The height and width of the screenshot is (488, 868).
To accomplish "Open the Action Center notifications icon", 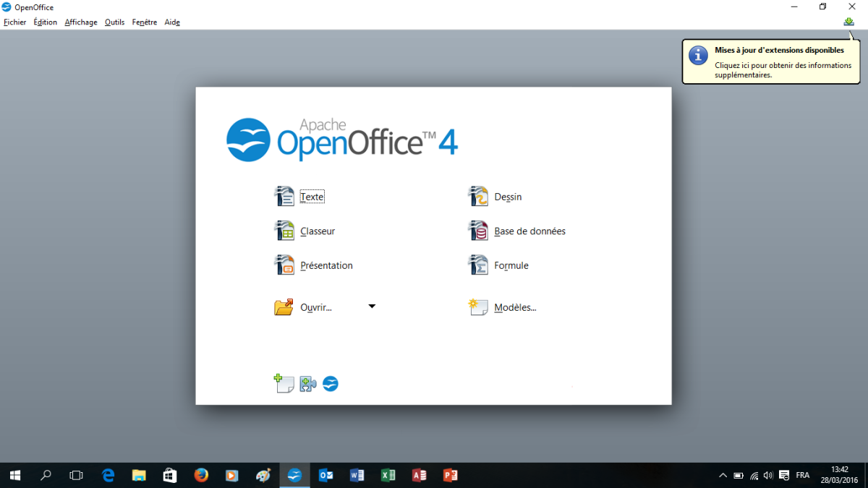I will [784, 476].
